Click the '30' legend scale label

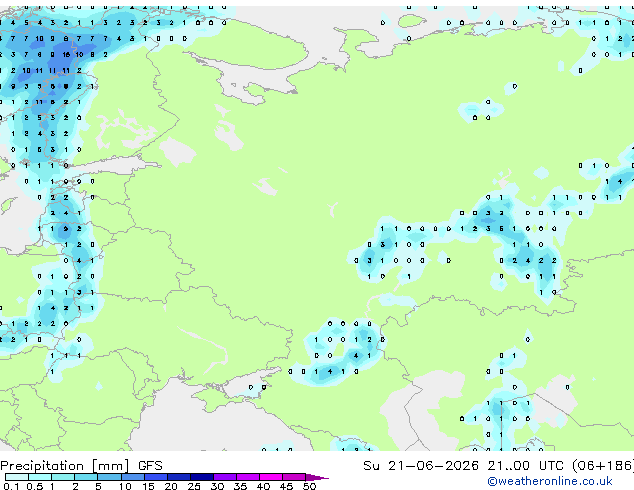coord(217,486)
